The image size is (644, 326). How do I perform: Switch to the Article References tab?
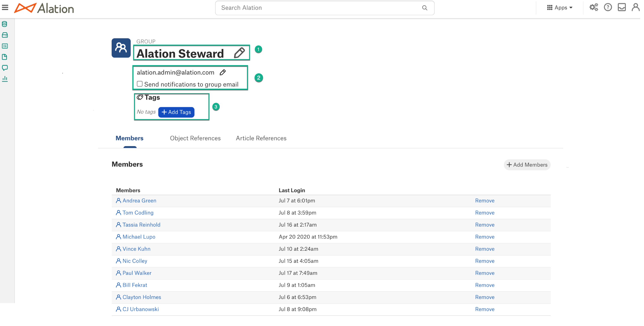[x=261, y=138]
